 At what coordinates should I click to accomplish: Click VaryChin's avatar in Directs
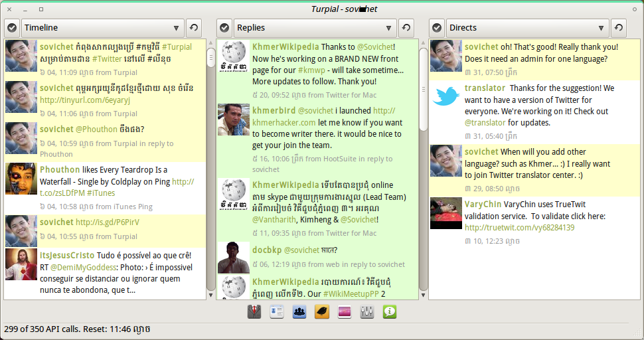pyautogui.click(x=446, y=213)
